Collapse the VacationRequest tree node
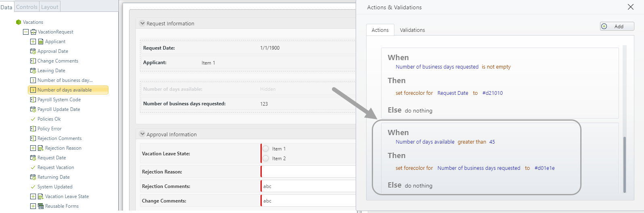Screen dimensions: 644x213 tap(26, 32)
